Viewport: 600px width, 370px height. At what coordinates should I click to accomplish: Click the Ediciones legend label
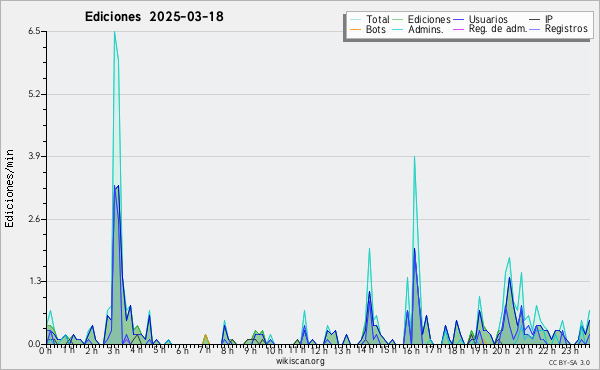(x=429, y=19)
